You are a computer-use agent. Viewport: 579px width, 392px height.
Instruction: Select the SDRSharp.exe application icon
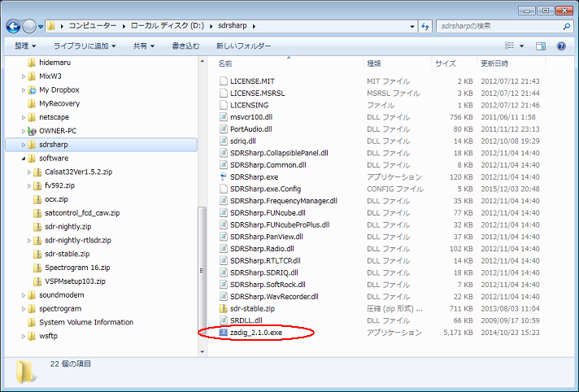point(224,177)
